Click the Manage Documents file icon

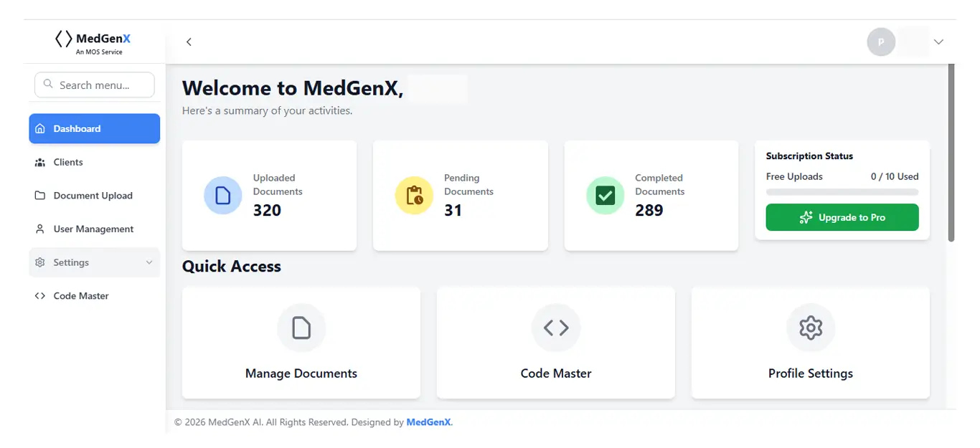[x=301, y=328]
